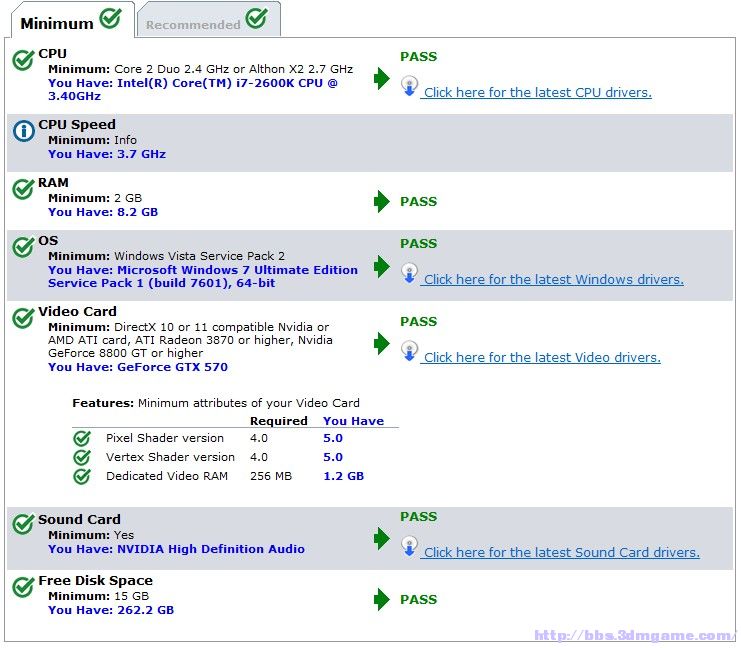Screen dimensions: 741x648
Task: Click the CPU section heading
Action: pyautogui.click(x=52, y=54)
